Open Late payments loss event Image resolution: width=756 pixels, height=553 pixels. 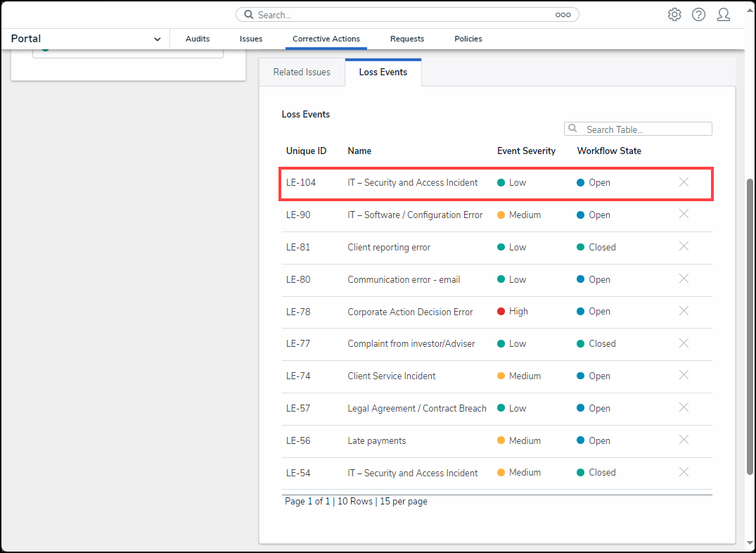[x=376, y=441]
